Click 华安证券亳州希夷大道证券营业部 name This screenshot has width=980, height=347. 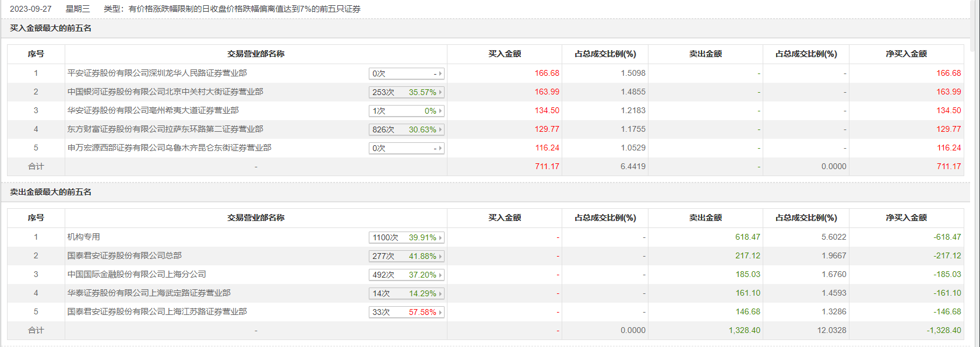[153, 111]
